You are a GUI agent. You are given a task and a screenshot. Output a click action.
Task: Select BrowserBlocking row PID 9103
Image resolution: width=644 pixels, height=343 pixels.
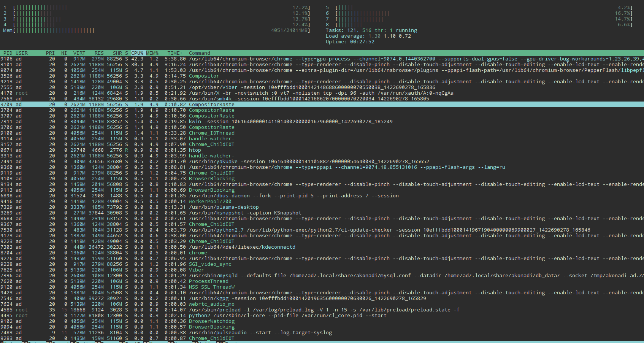point(322,179)
